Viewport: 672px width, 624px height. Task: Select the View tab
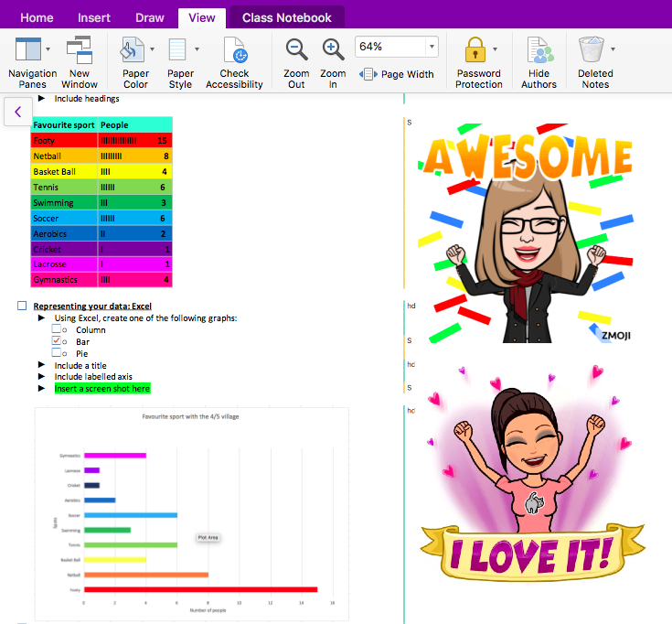click(x=202, y=18)
